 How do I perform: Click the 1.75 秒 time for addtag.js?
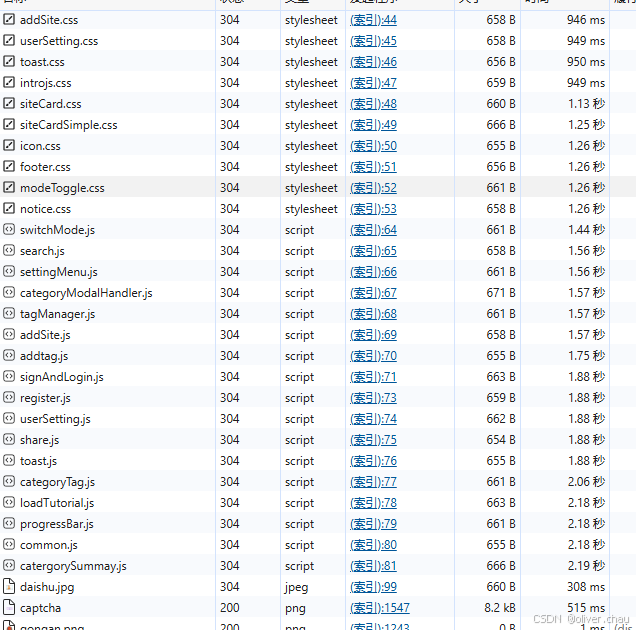pyautogui.click(x=587, y=355)
